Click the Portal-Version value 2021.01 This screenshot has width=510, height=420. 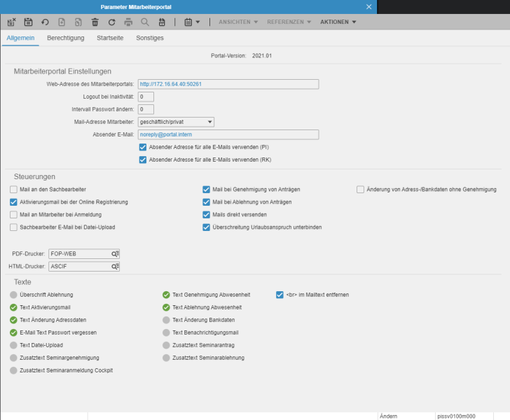pyautogui.click(x=262, y=56)
